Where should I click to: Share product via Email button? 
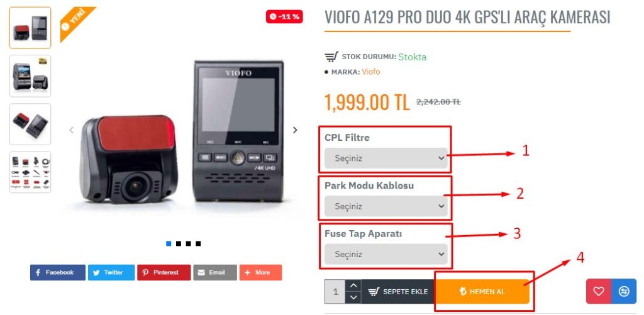pyautogui.click(x=215, y=272)
